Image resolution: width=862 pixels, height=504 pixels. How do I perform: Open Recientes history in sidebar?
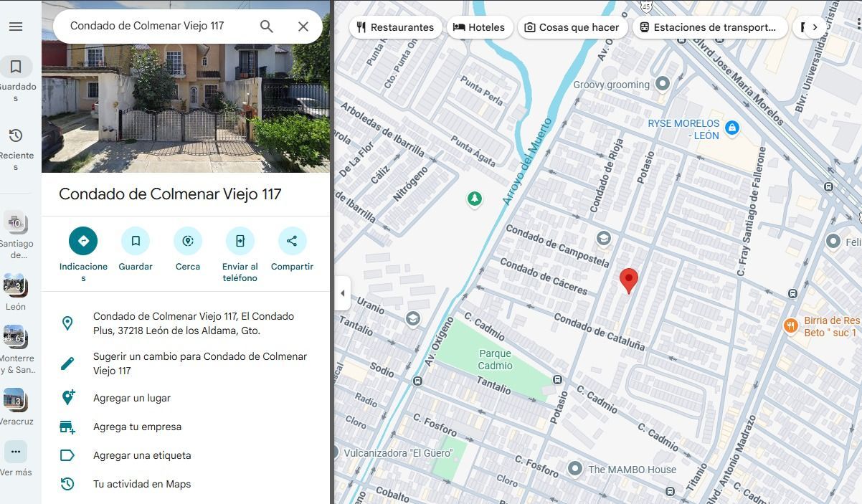[16, 148]
